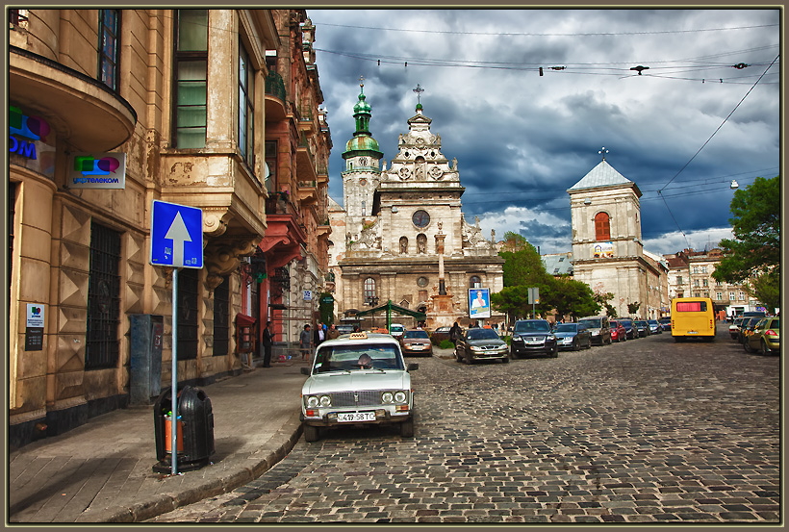Click the billboard poster in front of the church
The height and width of the screenshot is (532, 789).
478,302
